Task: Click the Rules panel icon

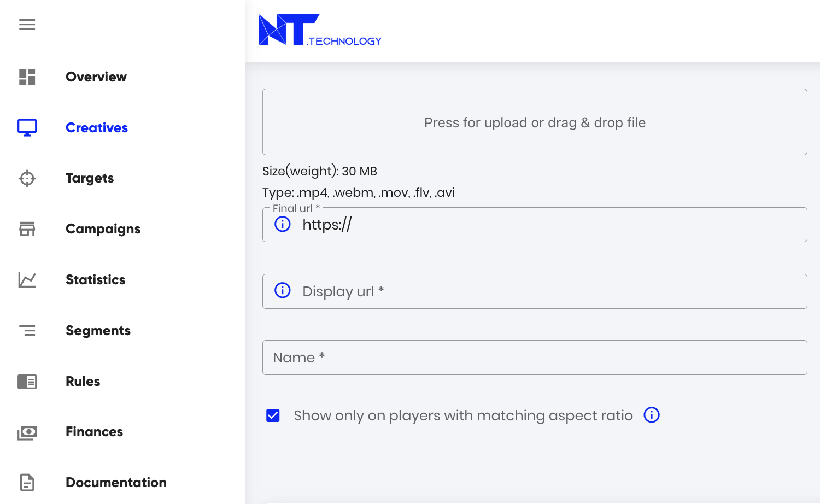Action: [27, 382]
